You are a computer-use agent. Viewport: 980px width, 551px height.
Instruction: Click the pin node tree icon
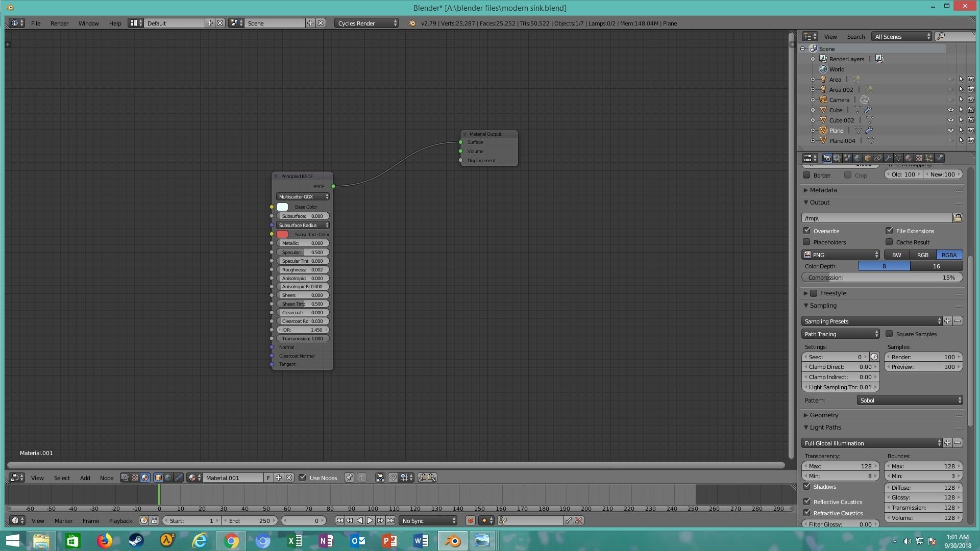pos(349,478)
